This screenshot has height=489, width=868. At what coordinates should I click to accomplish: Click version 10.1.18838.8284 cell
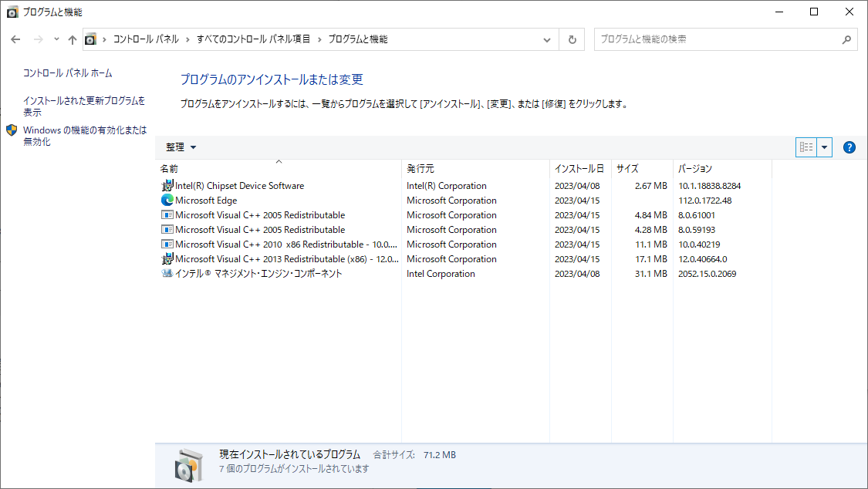point(710,186)
